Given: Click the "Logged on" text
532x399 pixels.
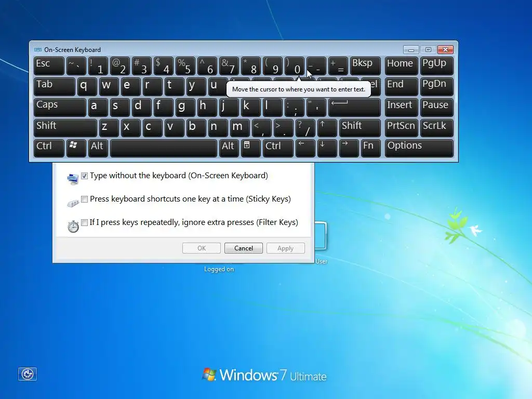Looking at the screenshot, I should (219, 269).
